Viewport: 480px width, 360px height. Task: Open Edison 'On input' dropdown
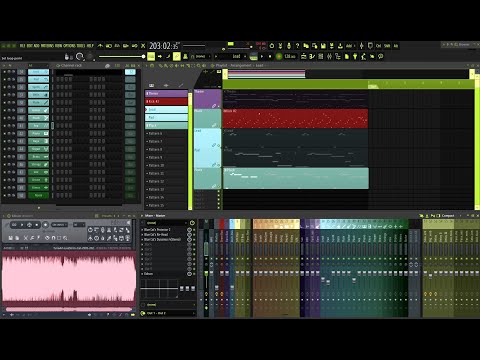59,225
